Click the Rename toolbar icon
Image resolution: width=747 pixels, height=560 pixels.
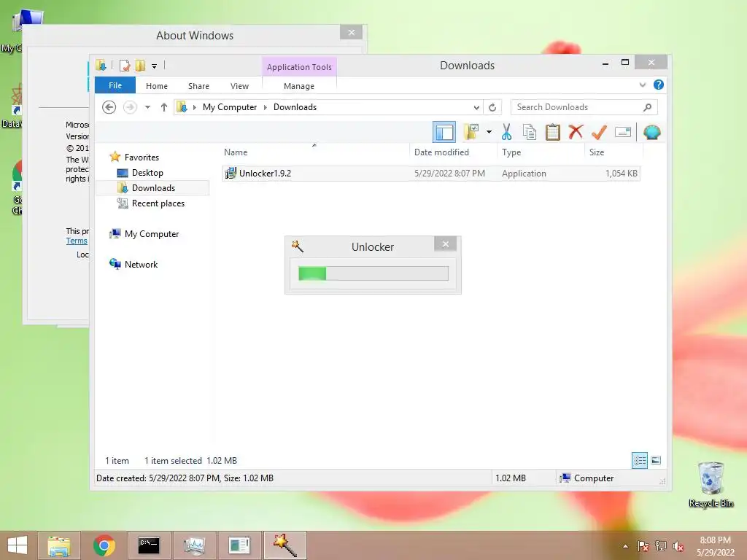[x=623, y=132]
